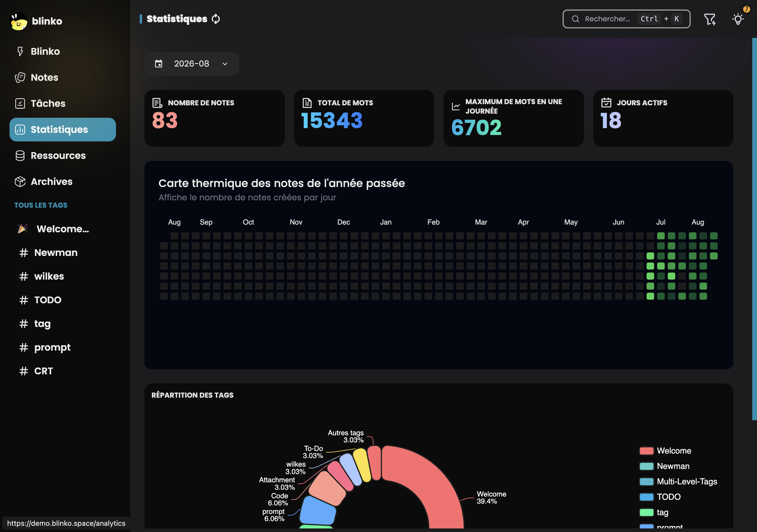Click the hash icon beside wilkes
The height and width of the screenshot is (532, 757).
[x=24, y=276]
